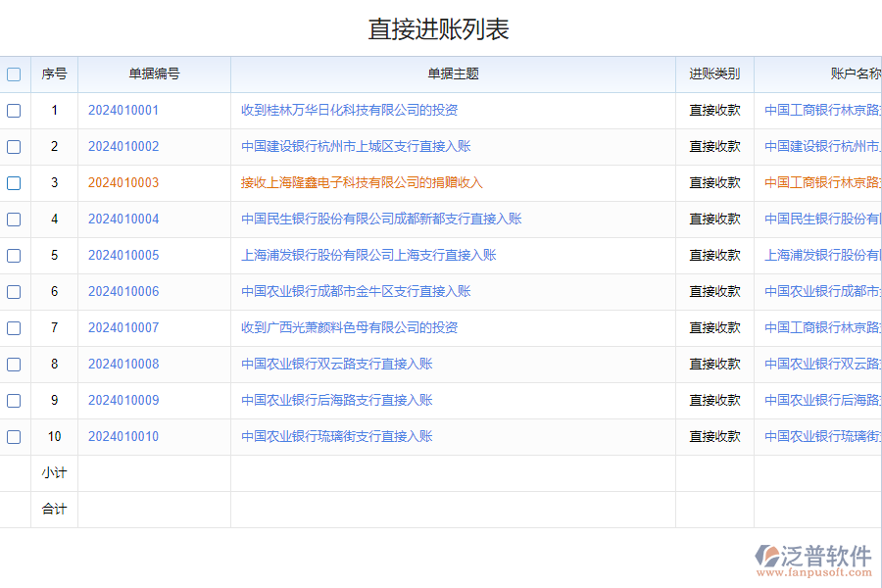Open 中国农业银行琉璃街支行直接入账 subject
The image size is (882, 588).
pos(337,437)
